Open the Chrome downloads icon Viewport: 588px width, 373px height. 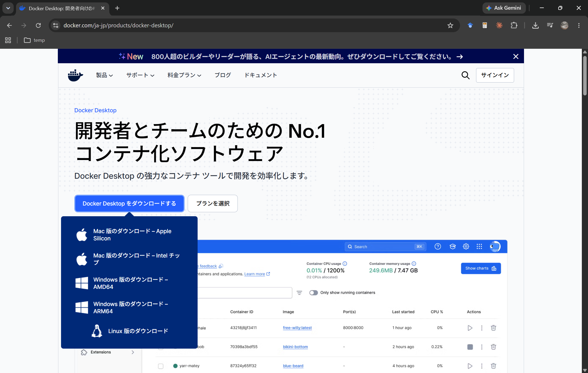[x=535, y=25]
